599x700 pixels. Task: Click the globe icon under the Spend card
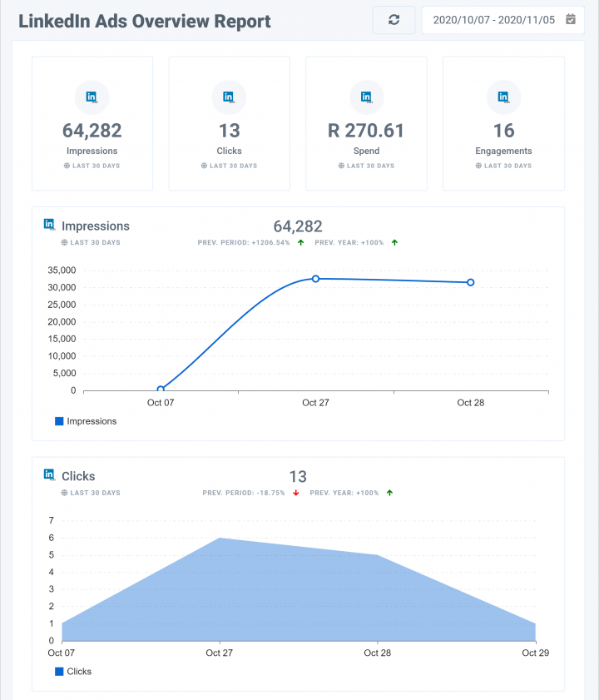(341, 166)
